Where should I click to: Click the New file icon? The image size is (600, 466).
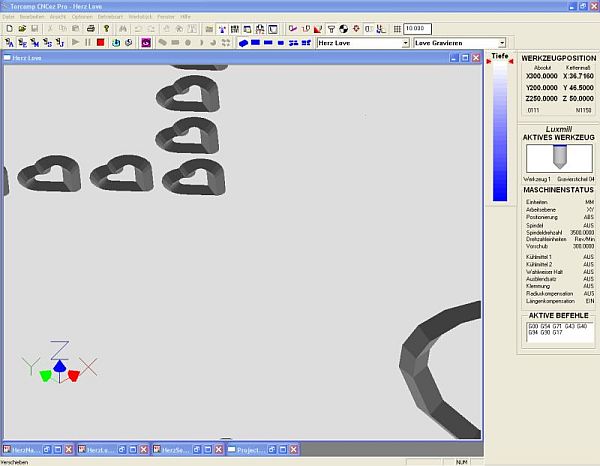[x=8, y=30]
